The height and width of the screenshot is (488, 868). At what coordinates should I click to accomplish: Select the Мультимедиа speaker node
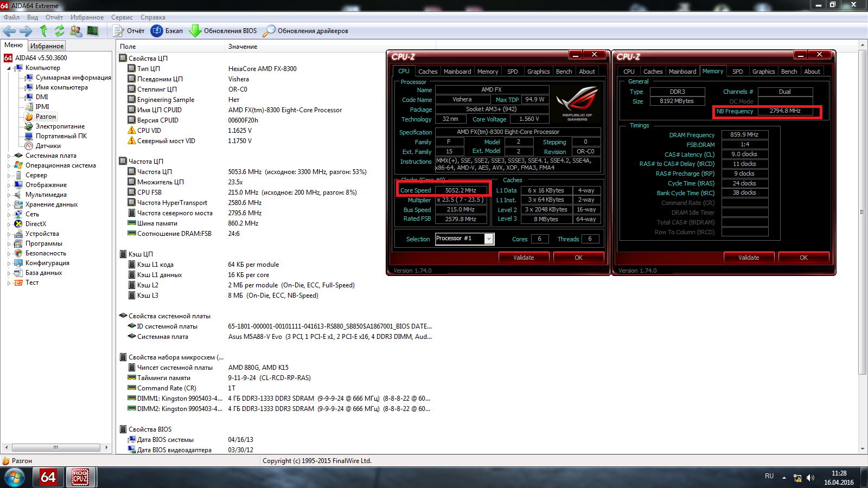click(x=46, y=195)
